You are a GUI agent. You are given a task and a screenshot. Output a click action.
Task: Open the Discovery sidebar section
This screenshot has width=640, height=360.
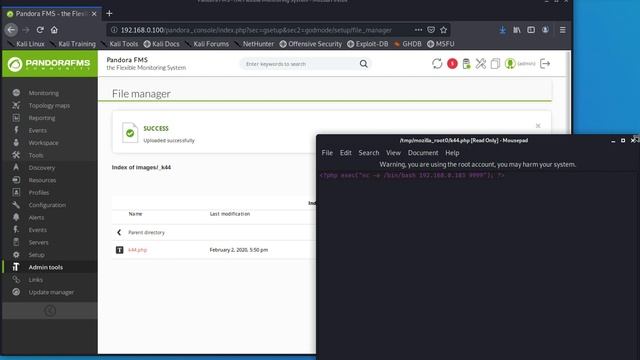[42, 168]
